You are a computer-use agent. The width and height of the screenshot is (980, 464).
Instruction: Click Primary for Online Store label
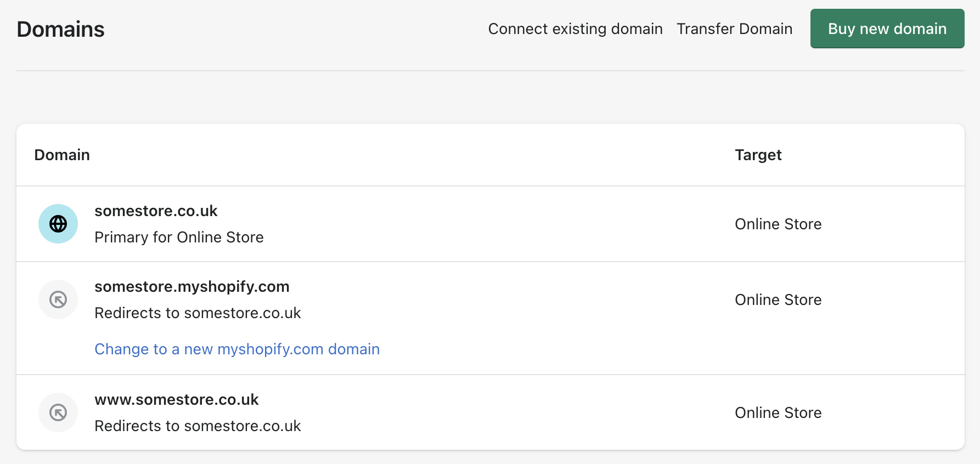pos(179,237)
